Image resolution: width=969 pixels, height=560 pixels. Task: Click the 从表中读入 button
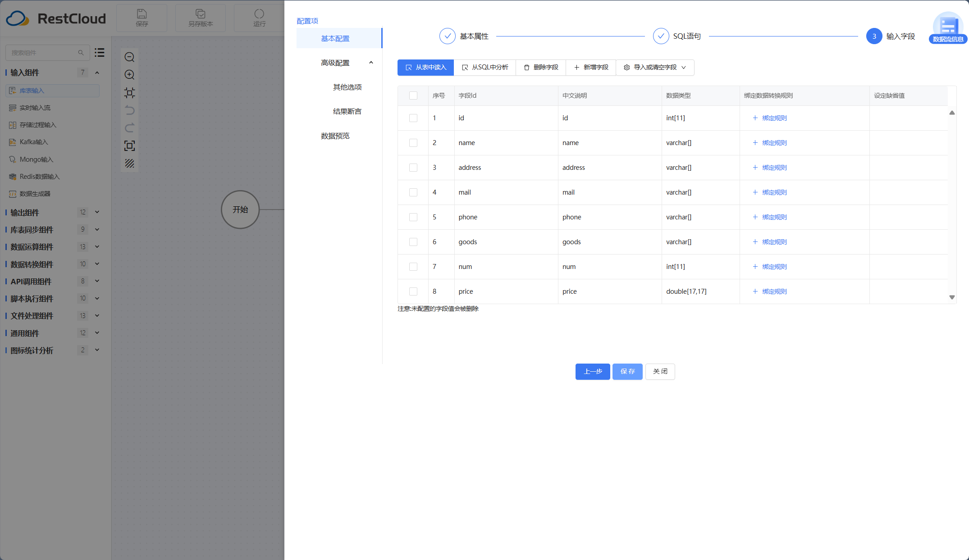tap(425, 68)
